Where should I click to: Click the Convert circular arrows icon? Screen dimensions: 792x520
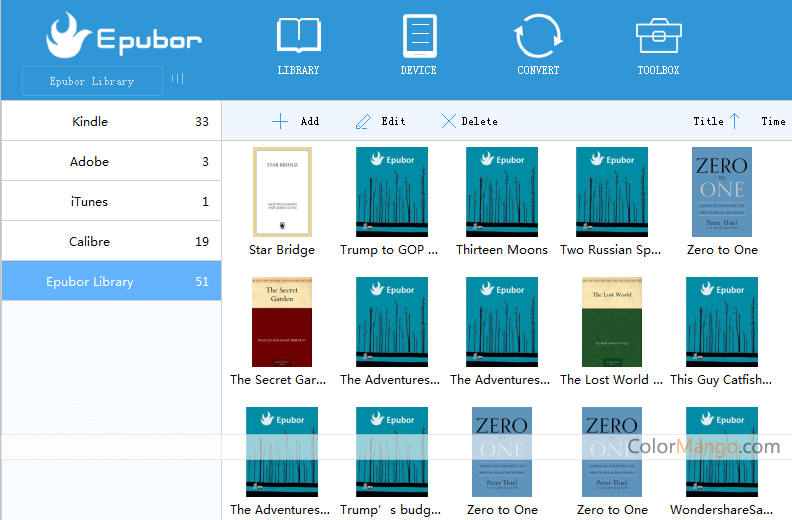click(x=538, y=36)
